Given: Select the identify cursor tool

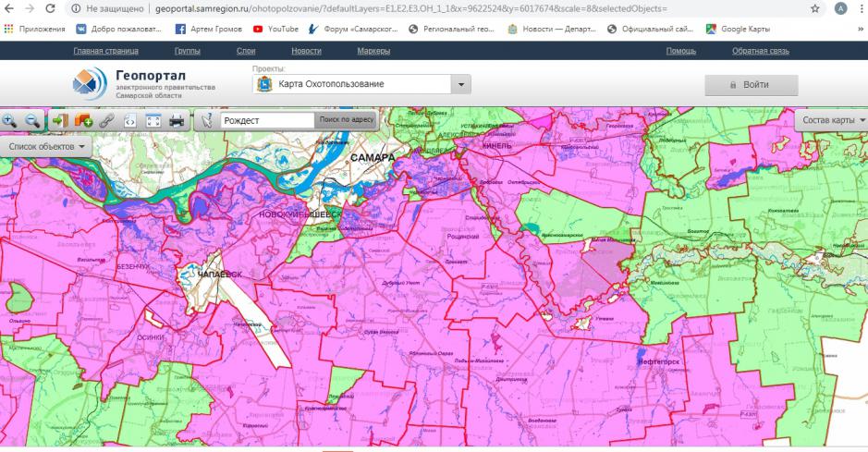Looking at the screenshot, I should [x=207, y=120].
